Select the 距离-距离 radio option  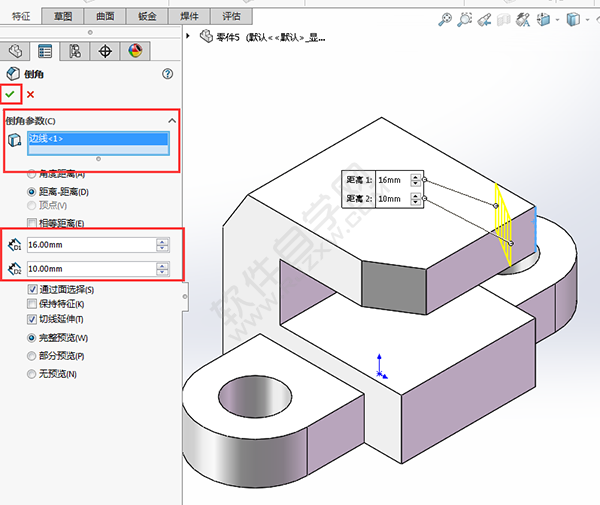point(32,192)
